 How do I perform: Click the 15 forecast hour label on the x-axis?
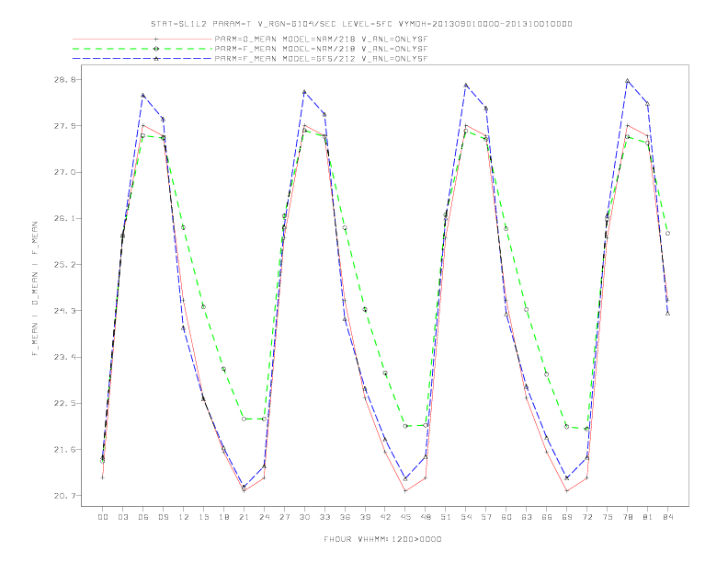(x=203, y=517)
